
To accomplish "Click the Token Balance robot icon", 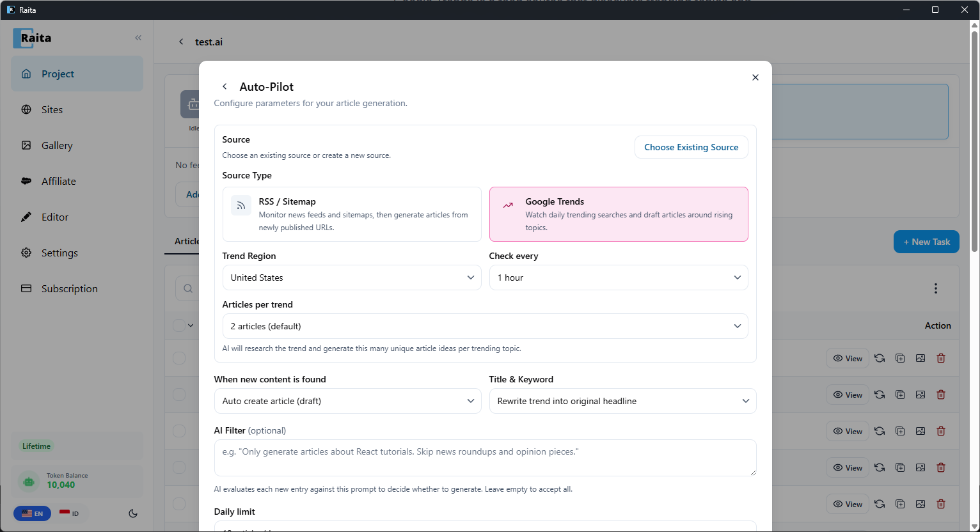I will point(29,481).
